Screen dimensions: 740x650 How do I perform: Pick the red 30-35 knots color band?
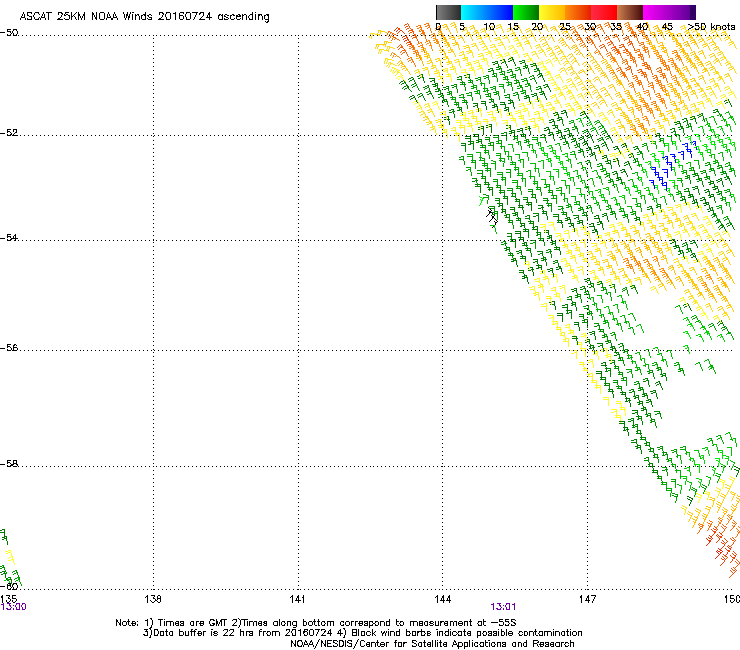(604, 12)
